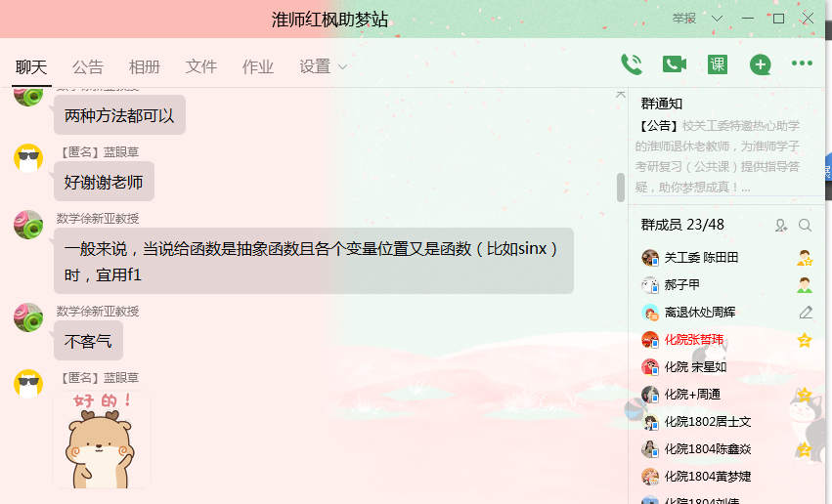Open the 文件 tab
The image size is (832, 504).
click(201, 66)
